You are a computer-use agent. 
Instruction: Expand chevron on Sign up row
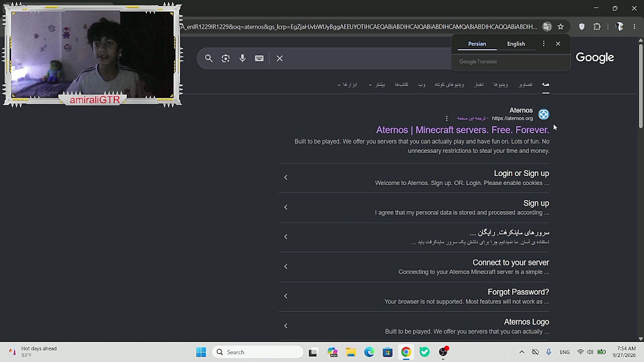(x=286, y=207)
